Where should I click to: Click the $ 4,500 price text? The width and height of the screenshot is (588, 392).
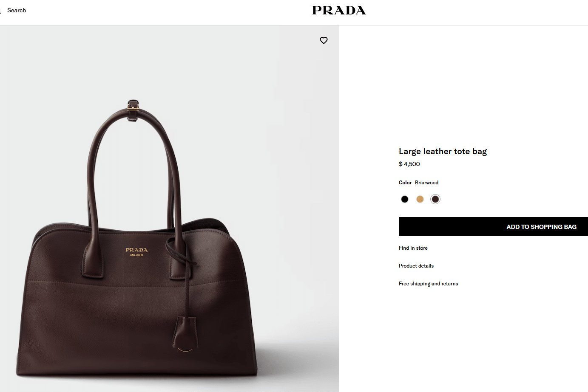[x=409, y=164]
